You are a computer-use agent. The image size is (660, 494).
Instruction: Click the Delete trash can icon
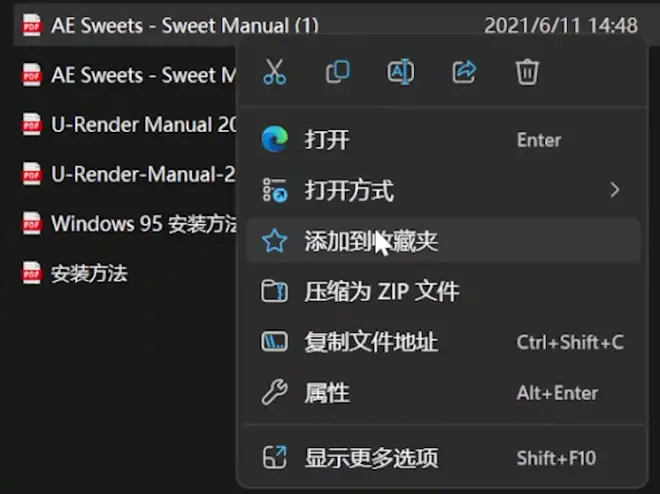(527, 72)
